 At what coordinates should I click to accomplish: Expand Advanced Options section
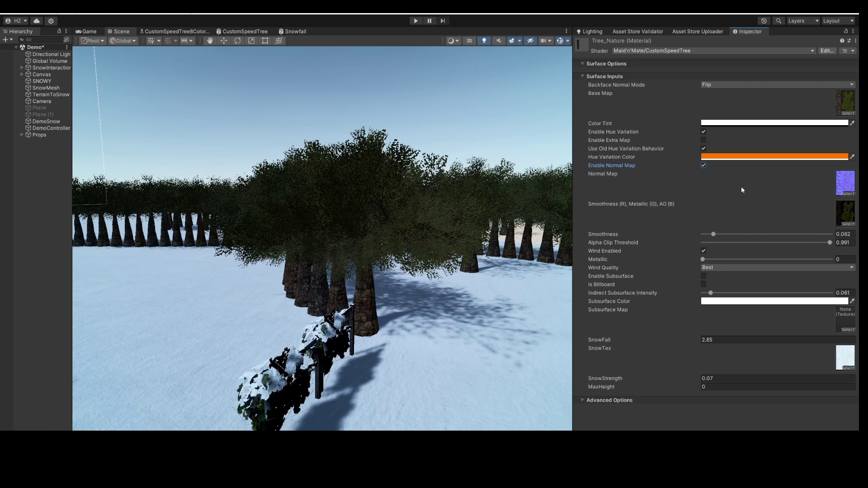582,400
